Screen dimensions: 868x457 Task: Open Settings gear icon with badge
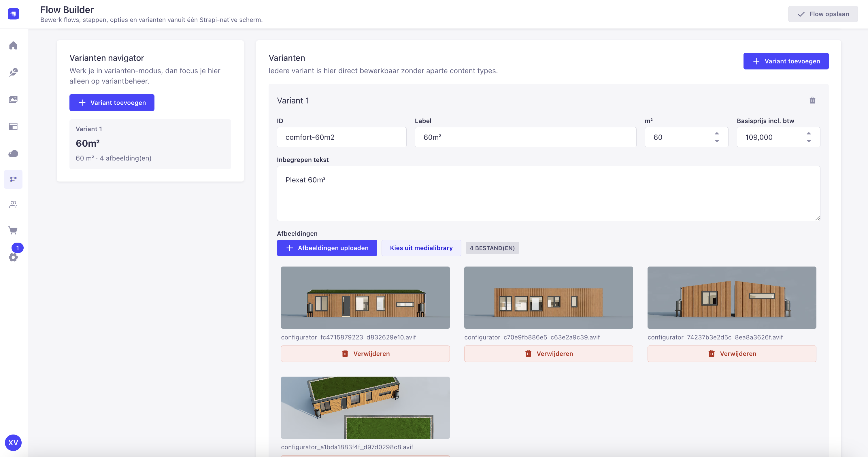click(13, 257)
